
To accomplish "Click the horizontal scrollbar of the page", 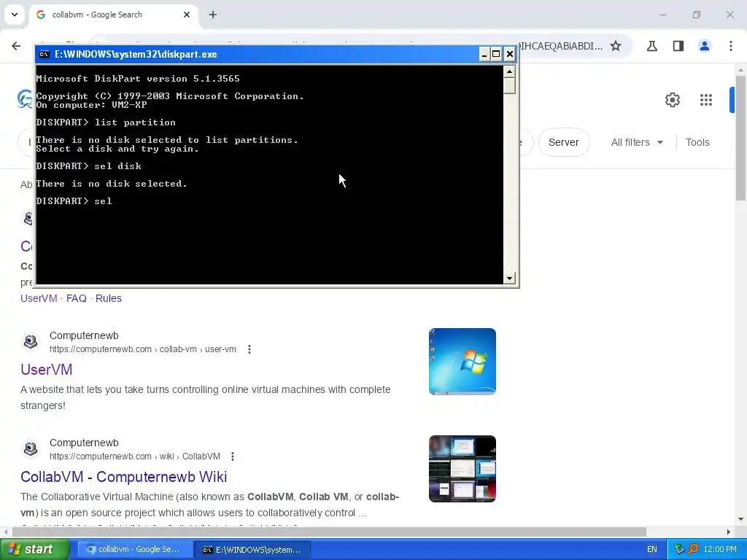I will pyautogui.click(x=329, y=532).
